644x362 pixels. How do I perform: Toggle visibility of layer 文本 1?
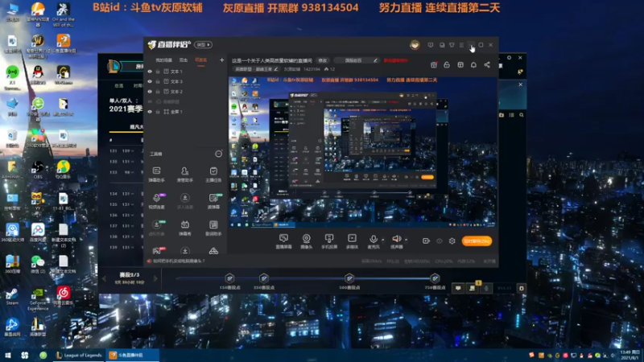[150, 72]
